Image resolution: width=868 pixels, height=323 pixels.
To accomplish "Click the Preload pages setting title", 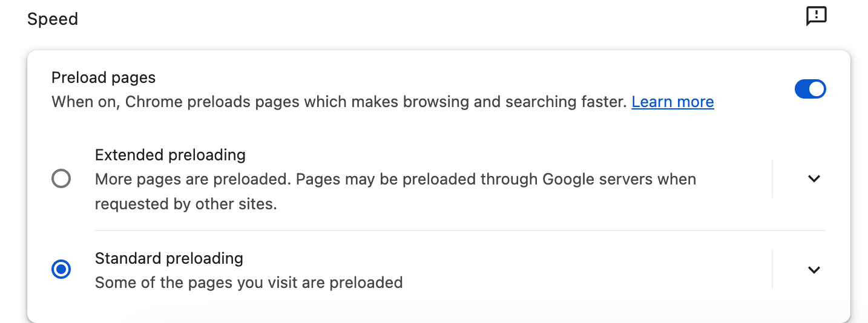I will [x=104, y=77].
